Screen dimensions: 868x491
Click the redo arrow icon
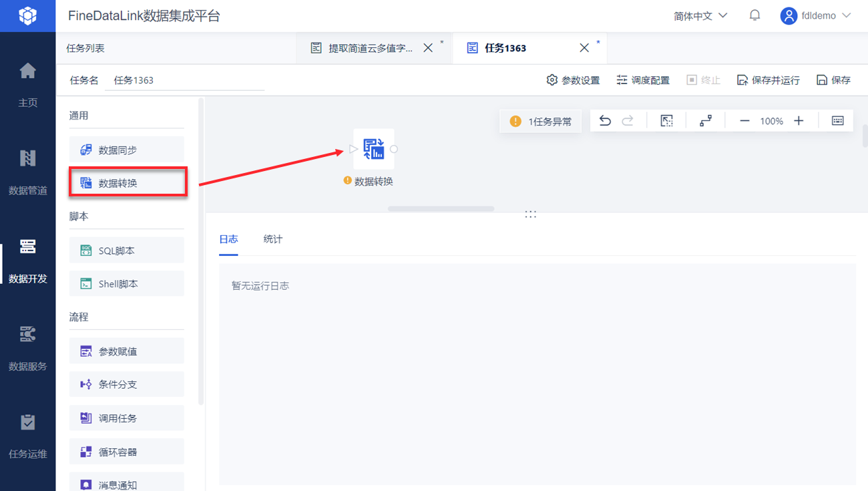point(628,121)
